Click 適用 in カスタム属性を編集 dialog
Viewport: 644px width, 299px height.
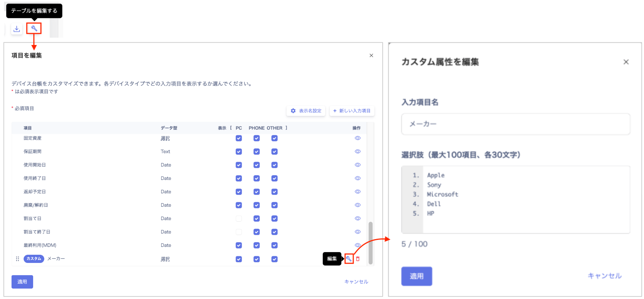[x=417, y=276]
